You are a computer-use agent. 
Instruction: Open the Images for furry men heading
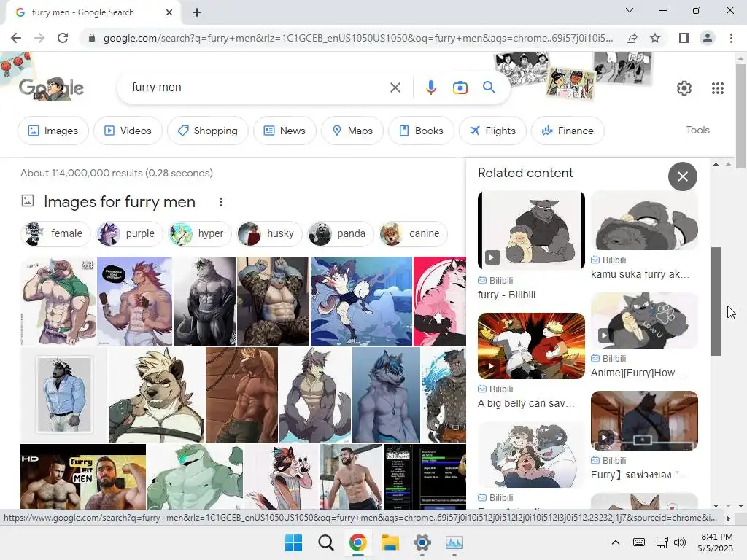click(x=120, y=202)
